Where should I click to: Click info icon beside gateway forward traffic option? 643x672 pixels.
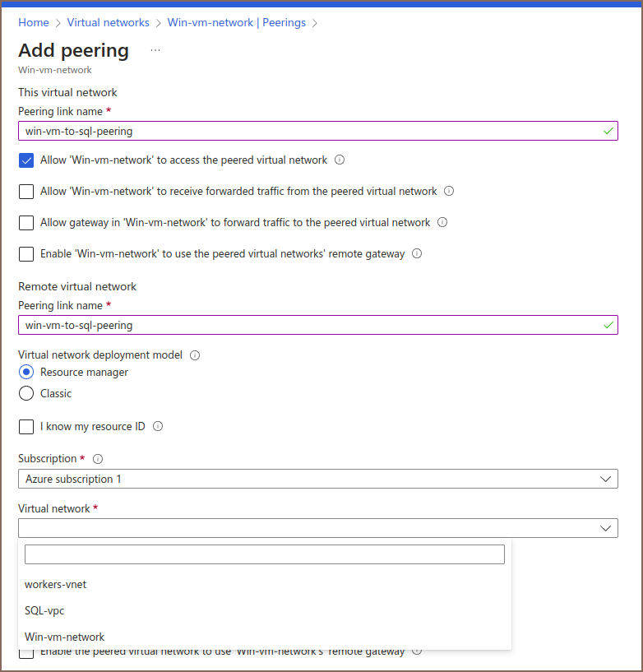click(x=442, y=223)
